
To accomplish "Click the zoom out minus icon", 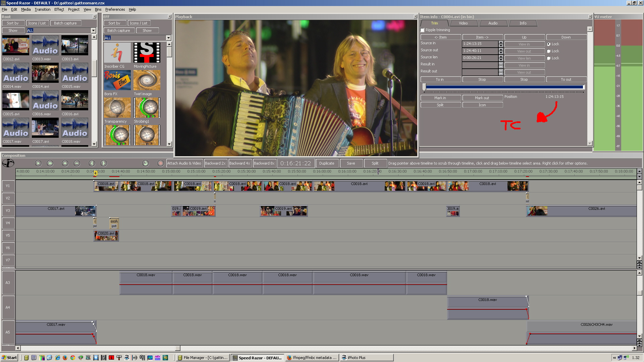I will (77, 163).
